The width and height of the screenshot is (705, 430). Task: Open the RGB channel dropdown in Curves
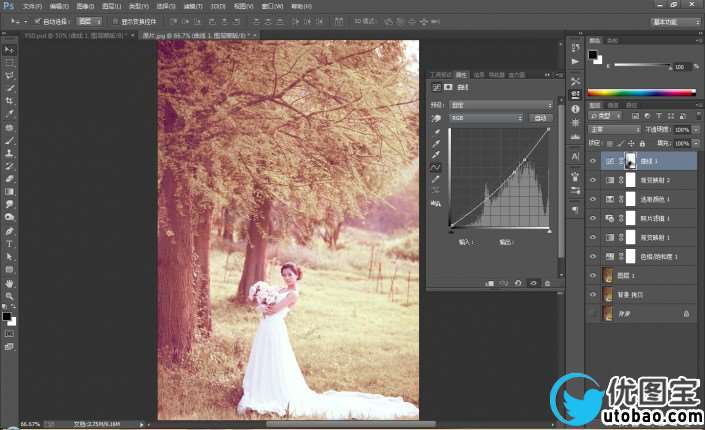click(486, 118)
